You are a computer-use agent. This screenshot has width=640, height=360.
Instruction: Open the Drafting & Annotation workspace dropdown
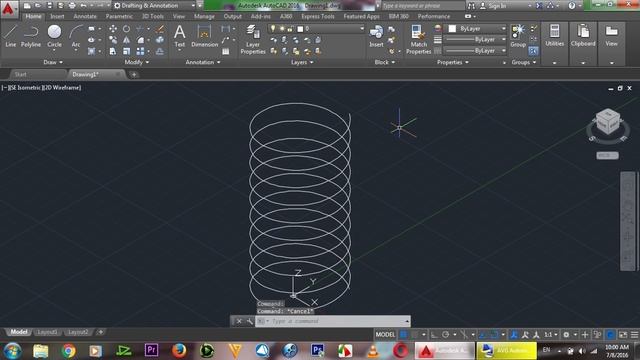click(154, 6)
